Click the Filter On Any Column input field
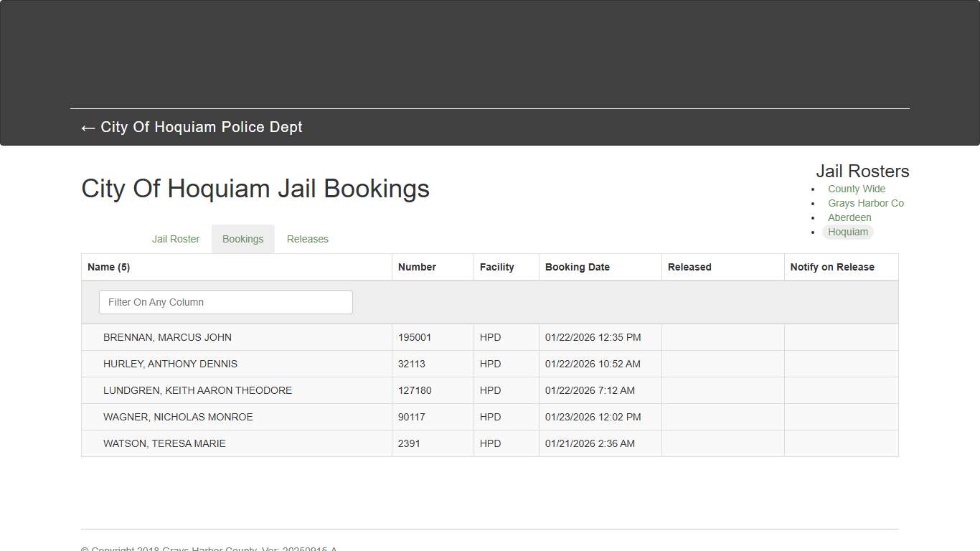980x551 pixels. (x=225, y=302)
